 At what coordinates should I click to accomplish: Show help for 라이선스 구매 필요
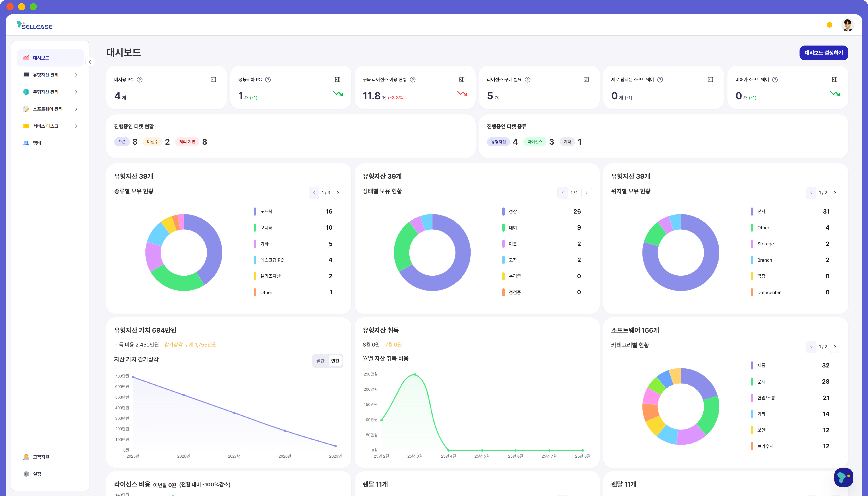click(x=527, y=80)
